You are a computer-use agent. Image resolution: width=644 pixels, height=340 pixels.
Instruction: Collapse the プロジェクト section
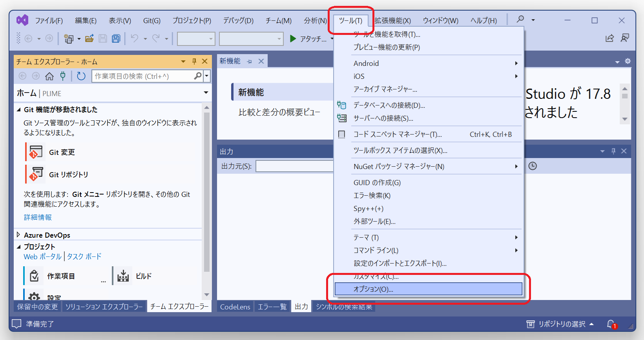point(18,247)
